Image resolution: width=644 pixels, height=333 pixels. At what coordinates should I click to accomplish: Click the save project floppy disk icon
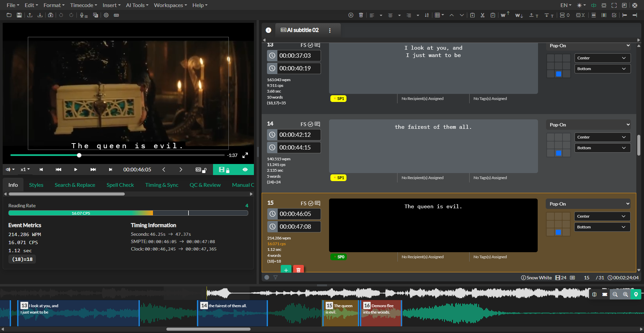[x=19, y=15]
